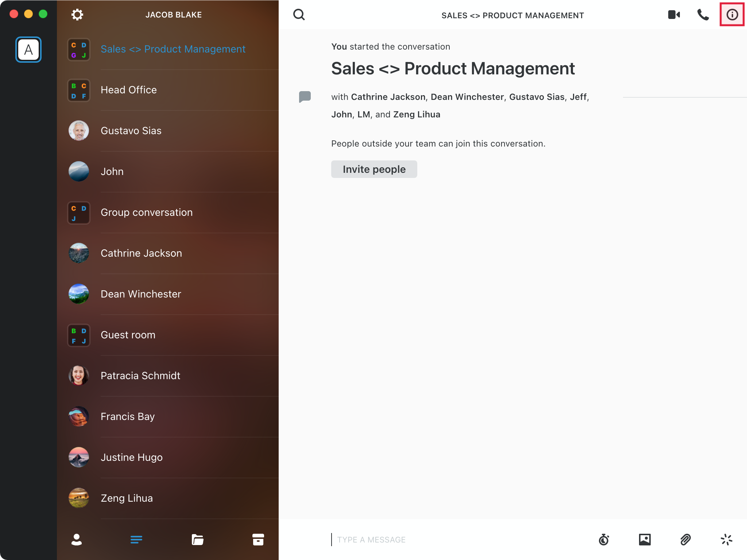Open conversation info panel

(x=732, y=15)
